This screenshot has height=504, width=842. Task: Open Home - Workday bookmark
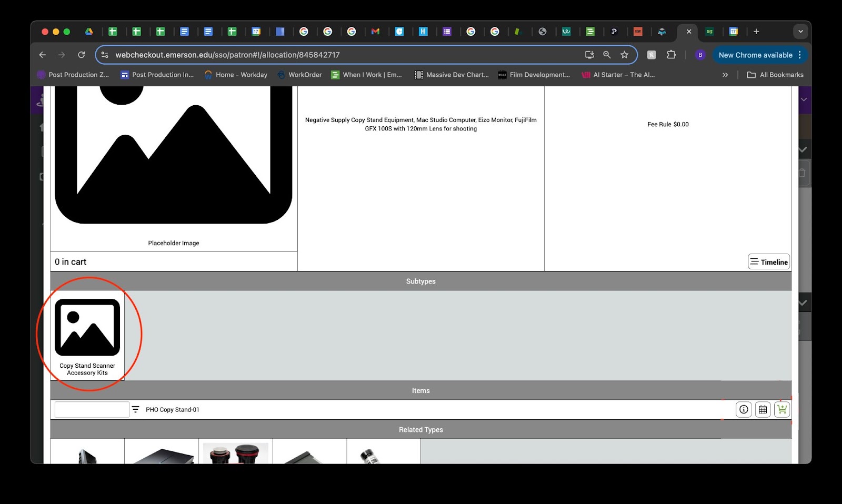pyautogui.click(x=236, y=75)
